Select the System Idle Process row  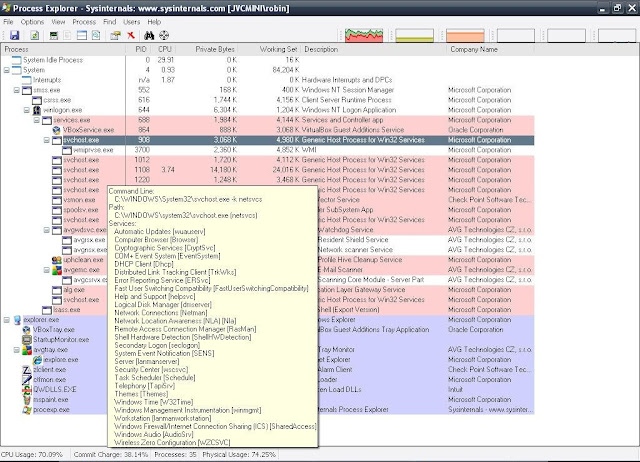pos(267,60)
